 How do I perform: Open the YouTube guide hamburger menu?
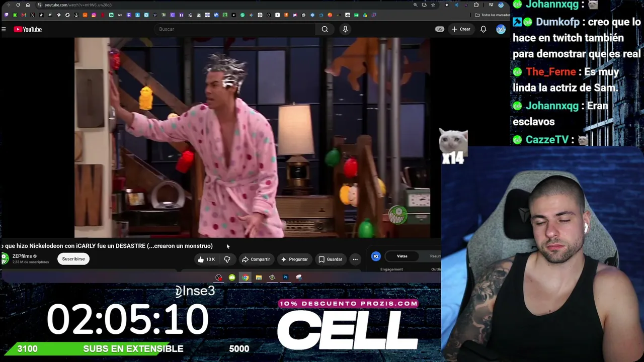click(x=4, y=29)
